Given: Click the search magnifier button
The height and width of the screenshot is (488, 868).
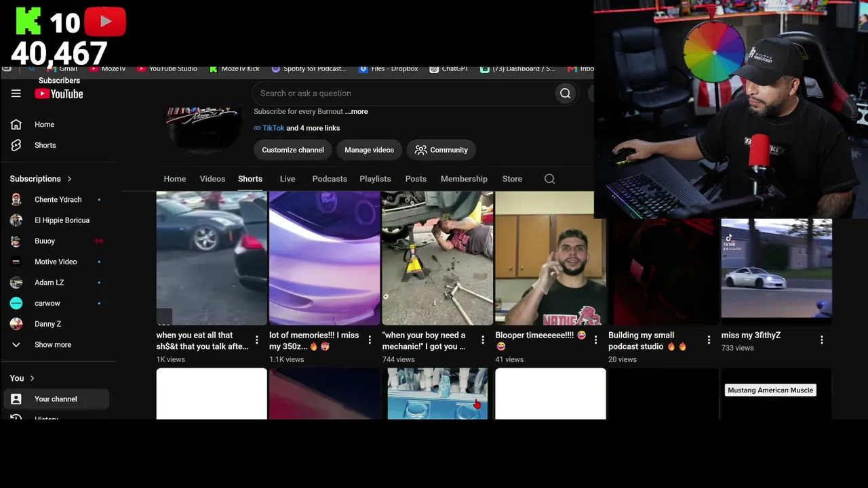Looking at the screenshot, I should [x=565, y=94].
